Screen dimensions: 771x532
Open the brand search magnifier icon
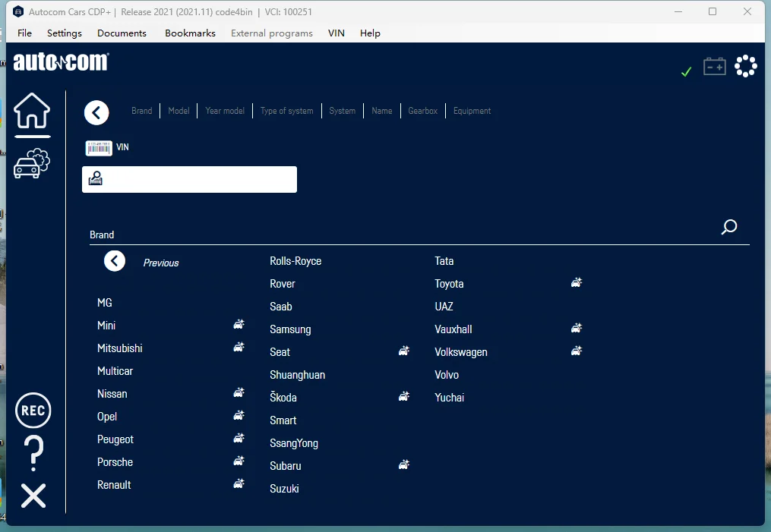(x=728, y=227)
